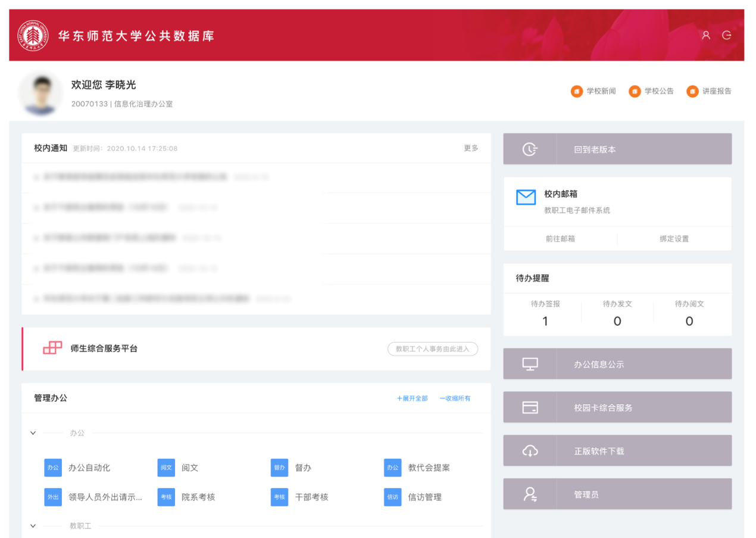756x538 pixels.
Task: Open 阅文 app icon
Action: click(166, 468)
